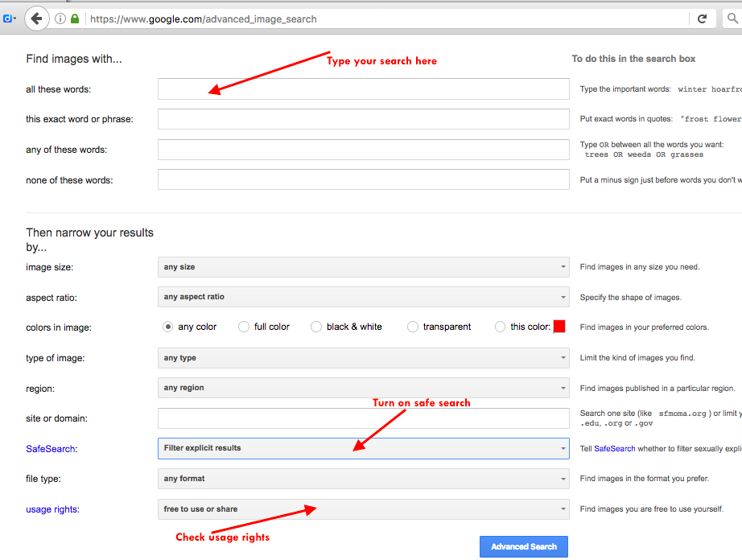
Task: Click the 'all these words:' label
Action: click(x=58, y=89)
